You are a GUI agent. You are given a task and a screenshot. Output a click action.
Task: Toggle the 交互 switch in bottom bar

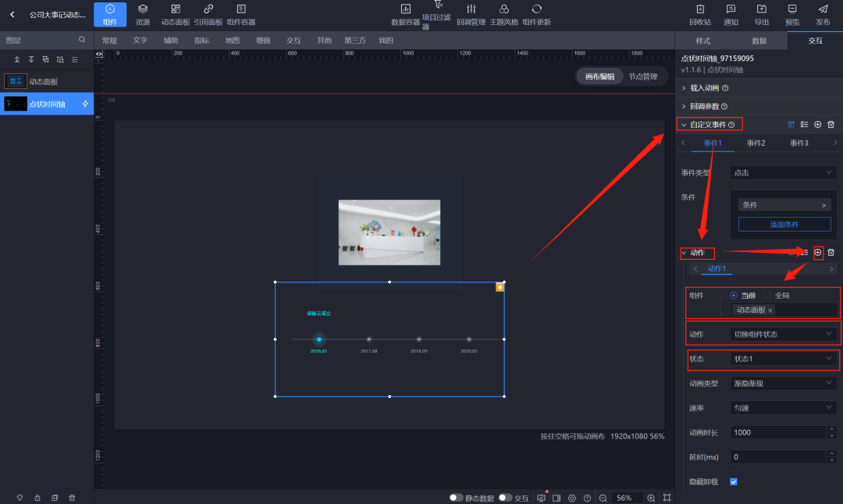(x=505, y=498)
